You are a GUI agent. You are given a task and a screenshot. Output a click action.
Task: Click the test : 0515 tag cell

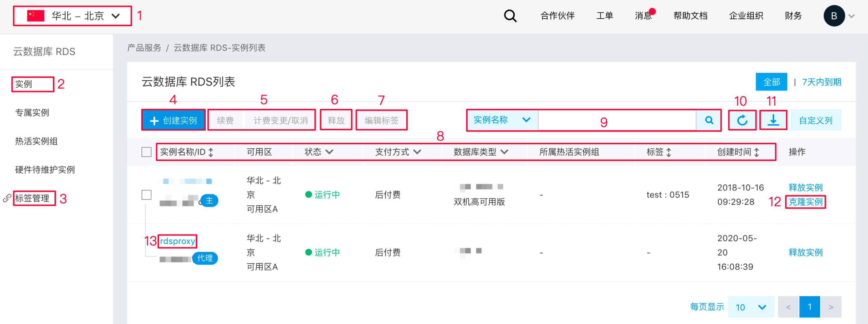click(667, 195)
